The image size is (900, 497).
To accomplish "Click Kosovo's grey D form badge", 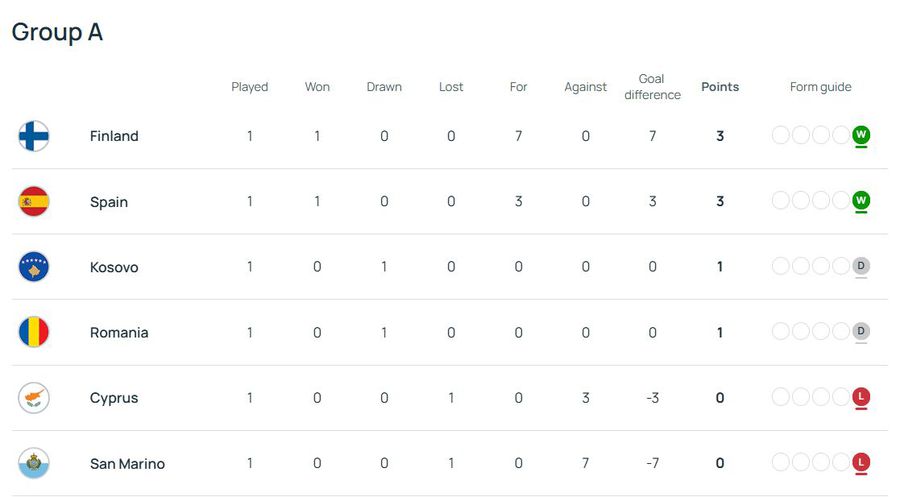I will (860, 266).
